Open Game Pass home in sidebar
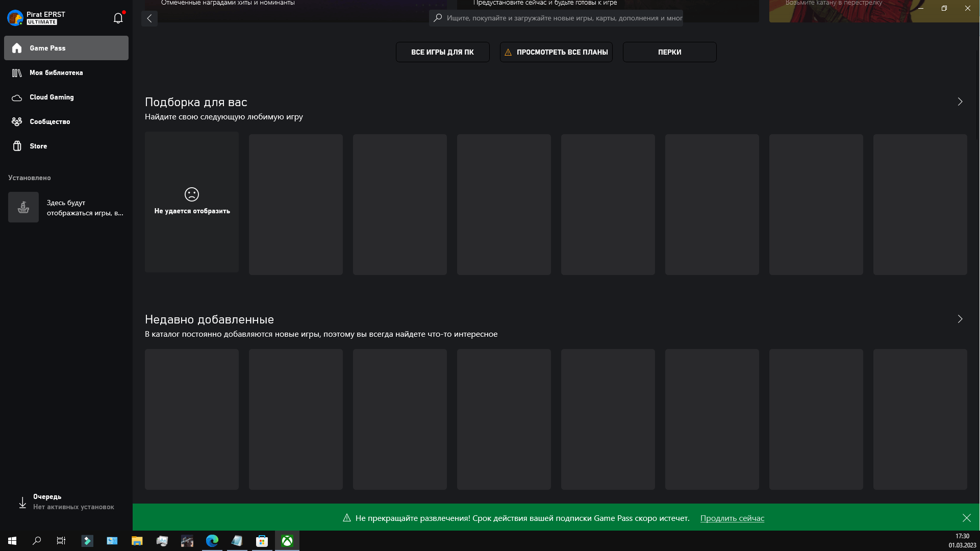Screen dimensions: 980x551 [66, 48]
